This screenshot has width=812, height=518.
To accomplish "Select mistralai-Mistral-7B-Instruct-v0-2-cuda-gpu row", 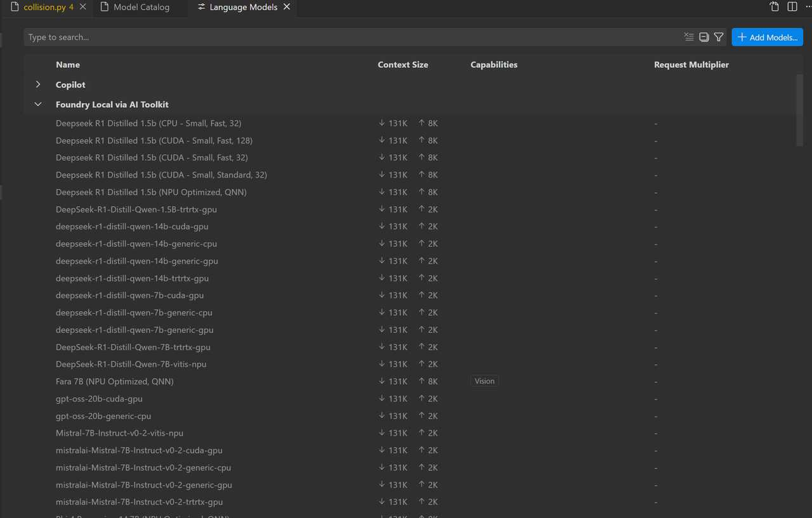I will pos(410,450).
